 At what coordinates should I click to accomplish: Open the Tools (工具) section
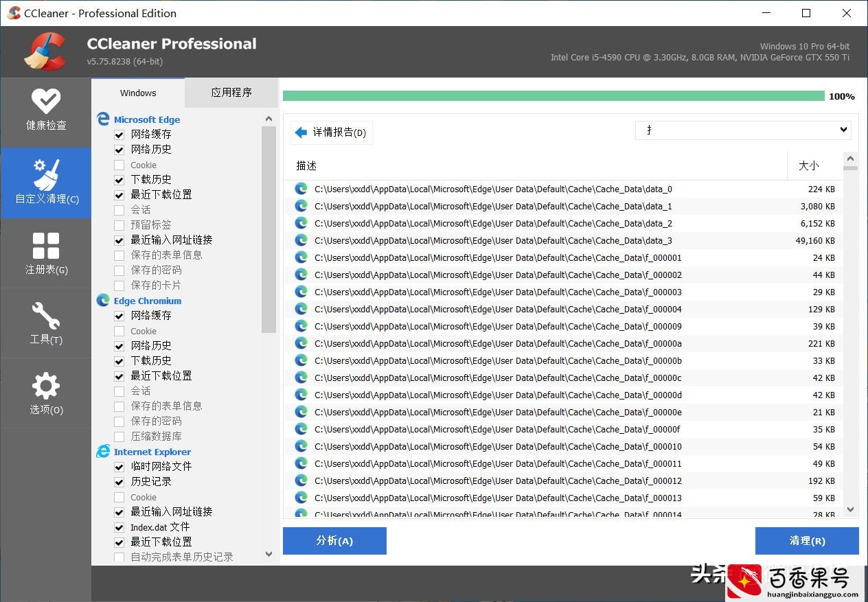46,323
